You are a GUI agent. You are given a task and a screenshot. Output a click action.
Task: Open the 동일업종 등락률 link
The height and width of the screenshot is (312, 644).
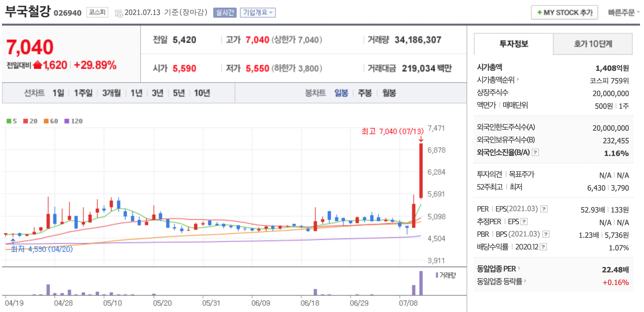click(499, 281)
